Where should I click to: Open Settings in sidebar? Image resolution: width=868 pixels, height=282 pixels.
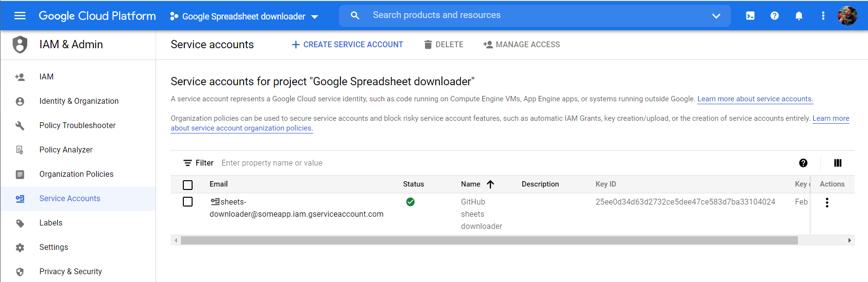(78, 247)
